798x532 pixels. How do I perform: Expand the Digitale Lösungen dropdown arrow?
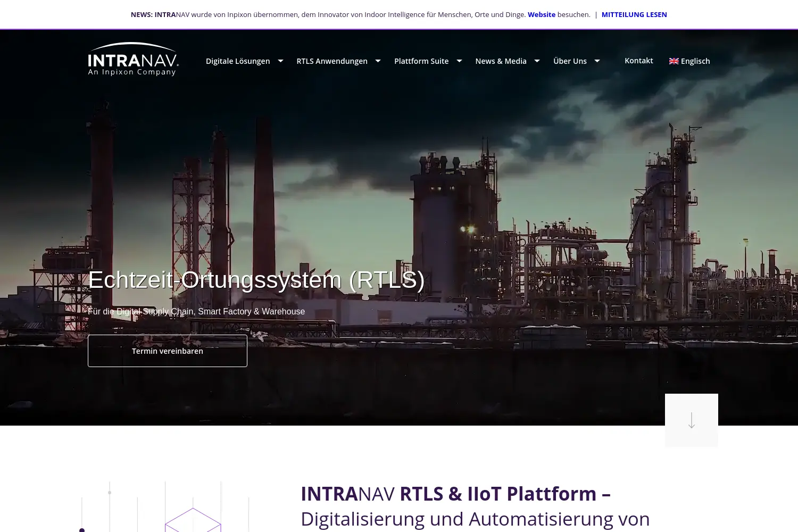[280, 61]
